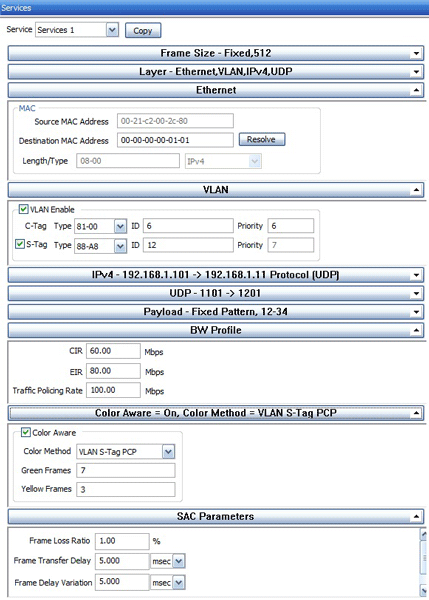Screen dimensions: 429x600
Task: Uncheck the VLAN Enable checkbox
Action: (x=24, y=209)
